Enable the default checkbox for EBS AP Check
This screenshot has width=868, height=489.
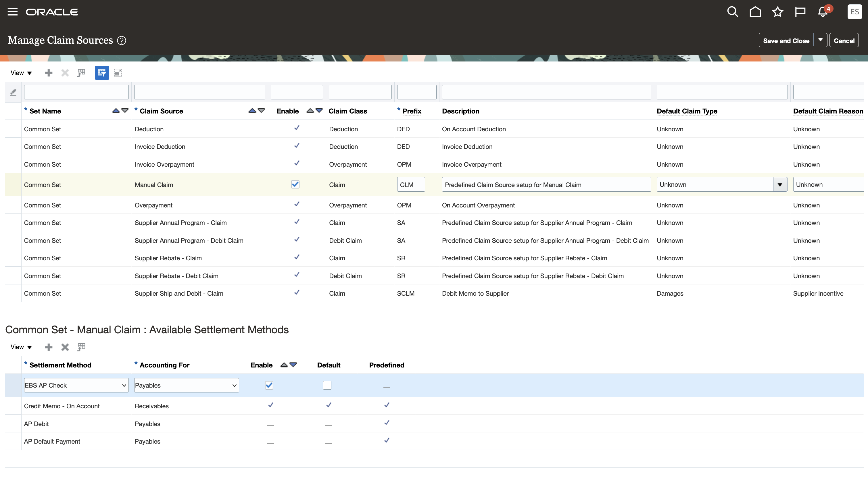(327, 385)
